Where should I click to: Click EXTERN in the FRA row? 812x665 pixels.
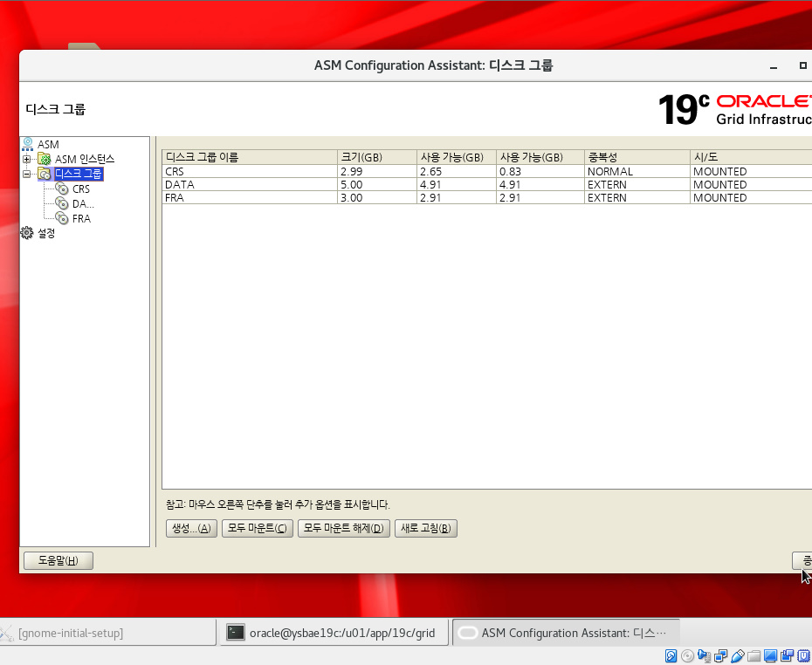tap(637, 198)
